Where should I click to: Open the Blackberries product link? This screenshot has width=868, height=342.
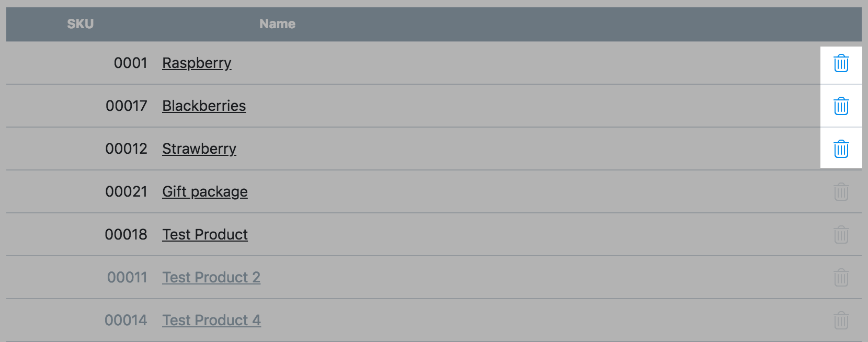(x=204, y=106)
